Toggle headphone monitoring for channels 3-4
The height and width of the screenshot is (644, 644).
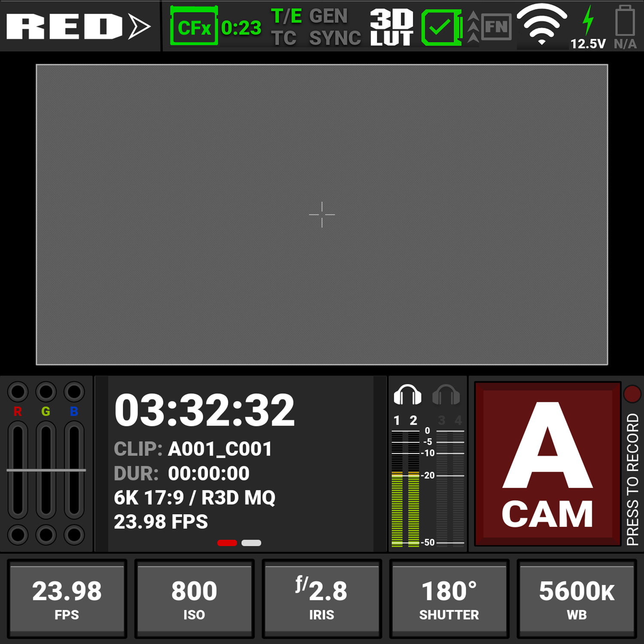pos(446,395)
